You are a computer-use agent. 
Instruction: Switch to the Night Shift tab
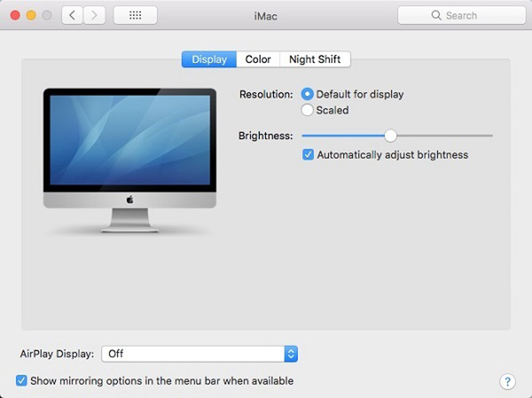coord(315,59)
